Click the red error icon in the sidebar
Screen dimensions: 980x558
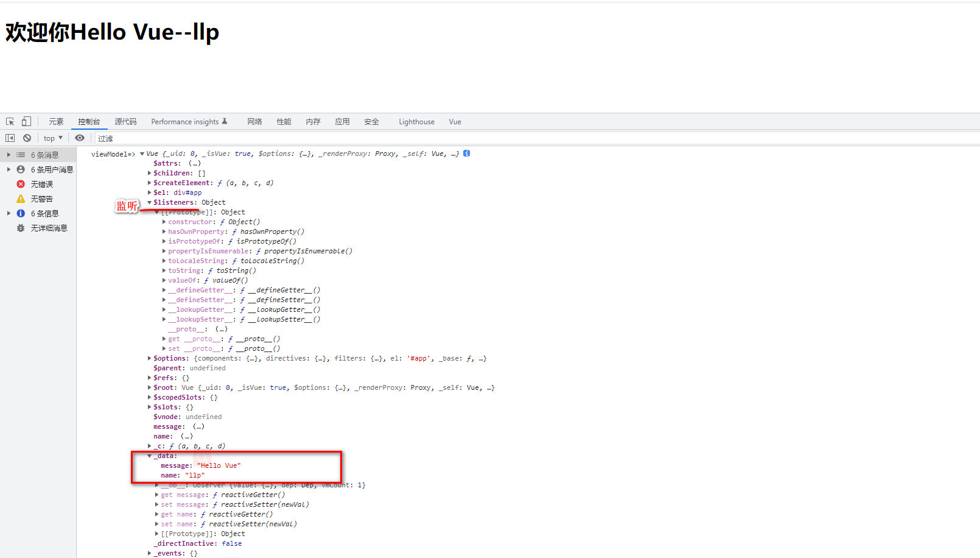coord(21,184)
